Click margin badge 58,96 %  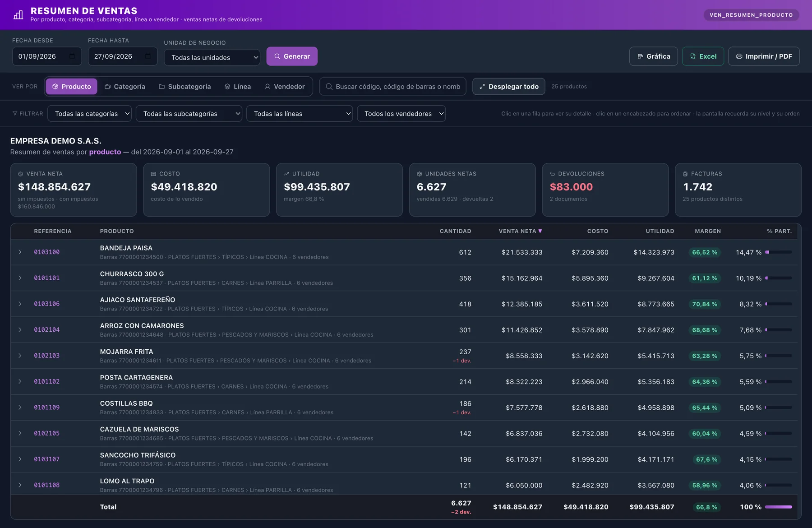coord(705,486)
